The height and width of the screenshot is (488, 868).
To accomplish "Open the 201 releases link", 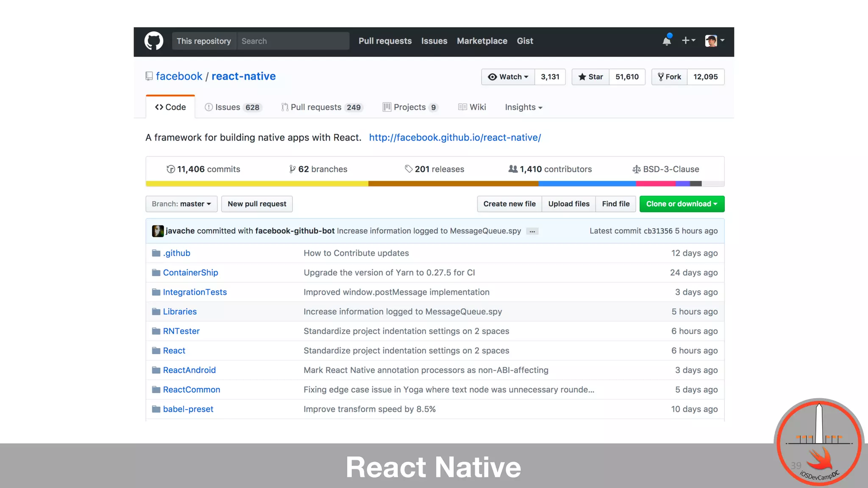I will coord(434,169).
